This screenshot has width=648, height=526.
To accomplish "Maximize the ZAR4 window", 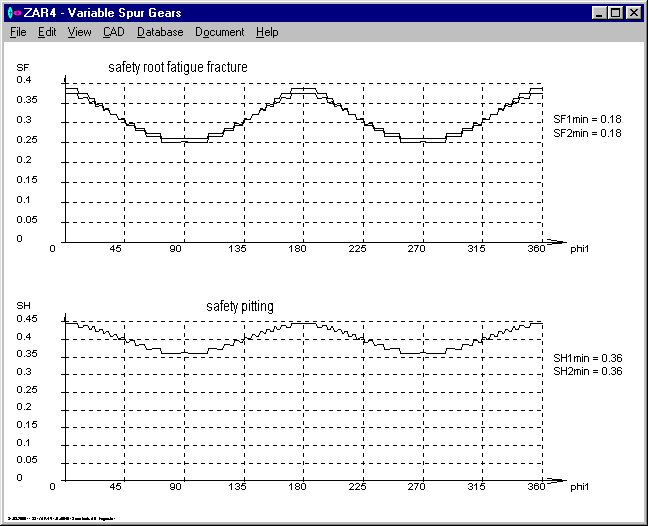I will [x=615, y=13].
